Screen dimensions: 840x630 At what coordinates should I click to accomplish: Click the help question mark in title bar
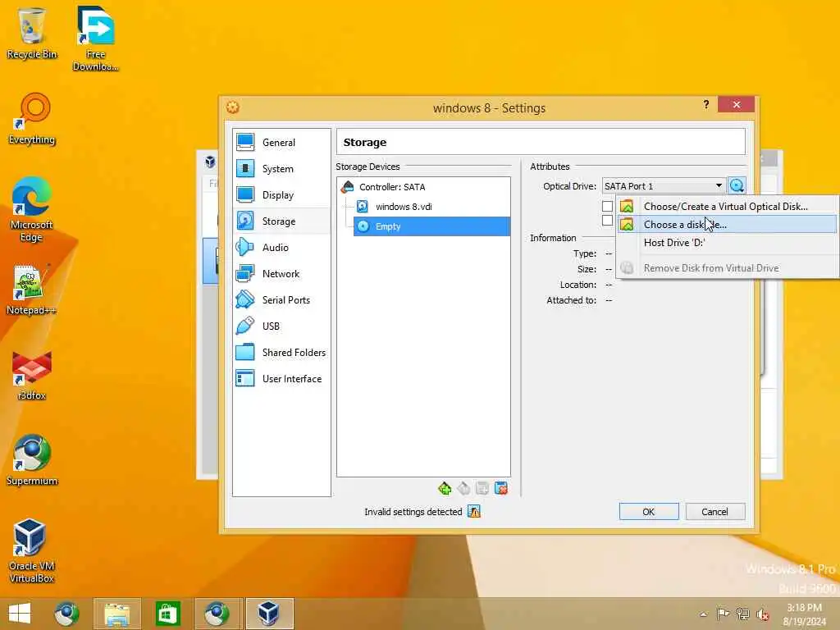[x=706, y=104]
